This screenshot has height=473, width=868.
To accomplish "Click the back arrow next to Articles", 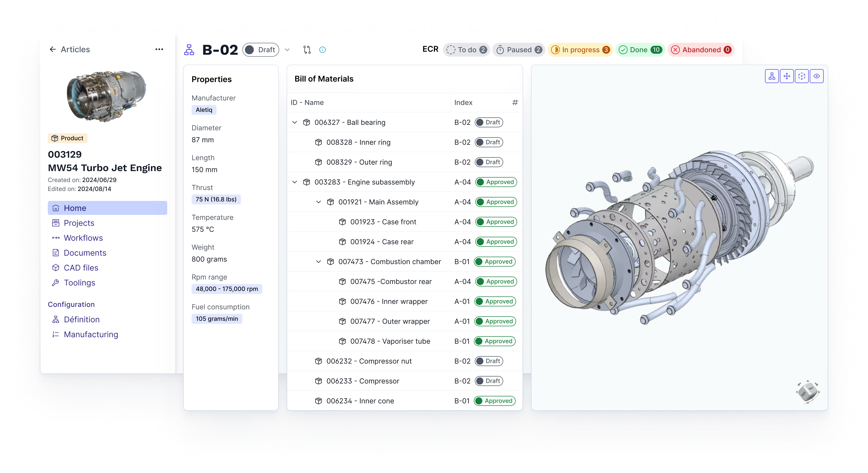I will pyautogui.click(x=53, y=49).
